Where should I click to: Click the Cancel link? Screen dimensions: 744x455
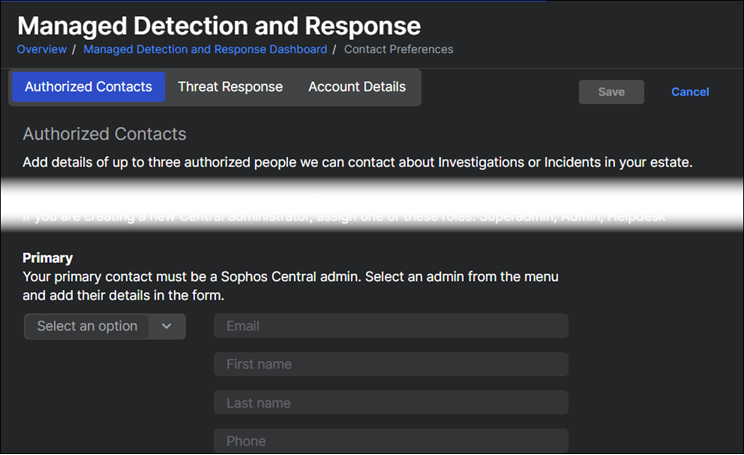tap(689, 92)
